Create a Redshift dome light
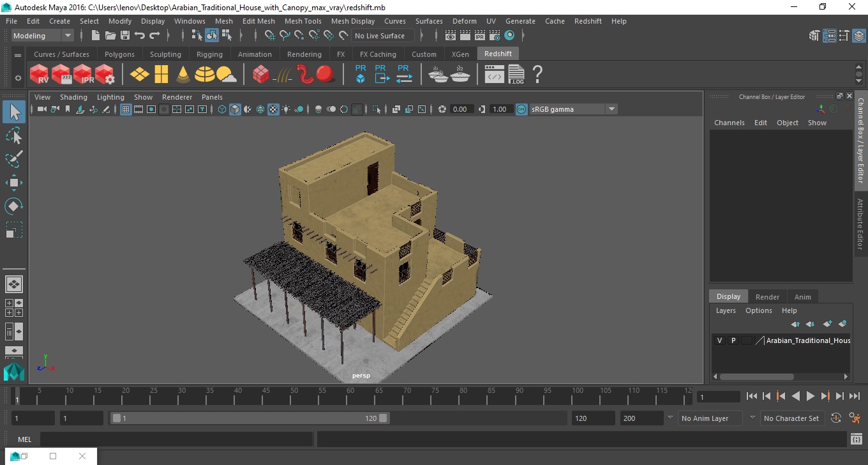Image resolution: width=868 pixels, height=465 pixels. pyautogui.click(x=204, y=74)
